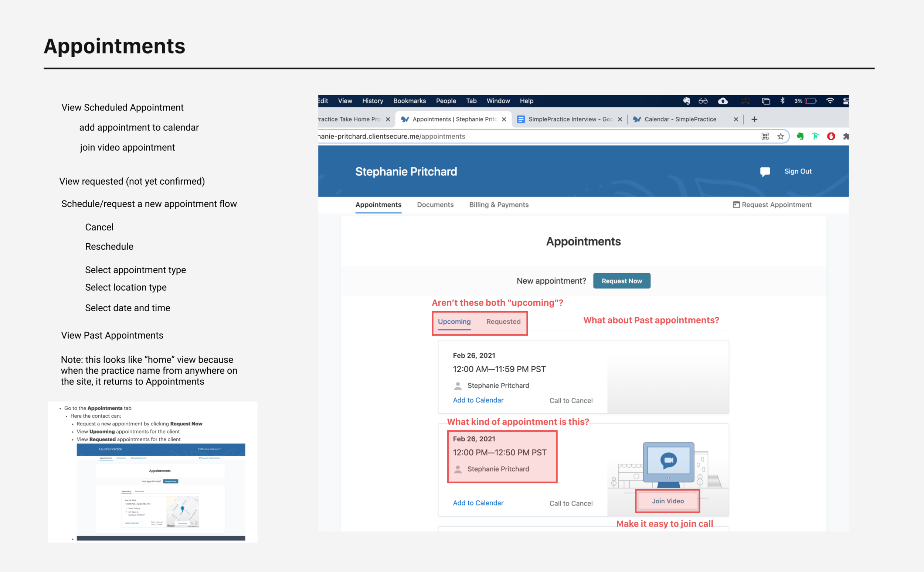
Task: Click the Join Video button
Action: (x=668, y=501)
